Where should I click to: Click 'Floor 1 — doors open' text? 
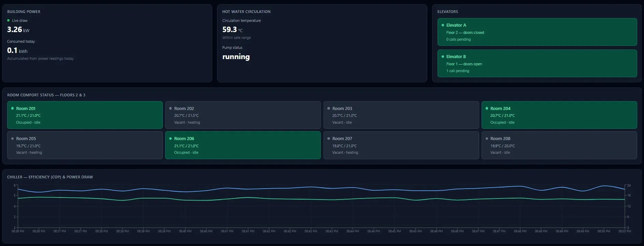(464, 64)
